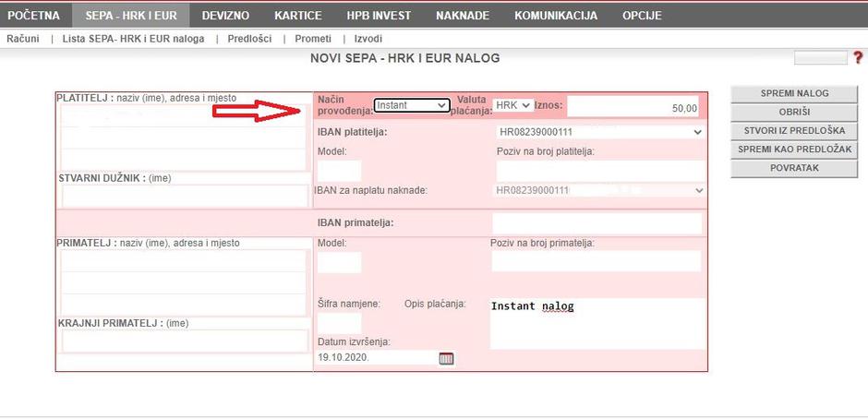Screen dimensions: 868x419
Task: Open the OPCIJE menu
Action: click(642, 16)
